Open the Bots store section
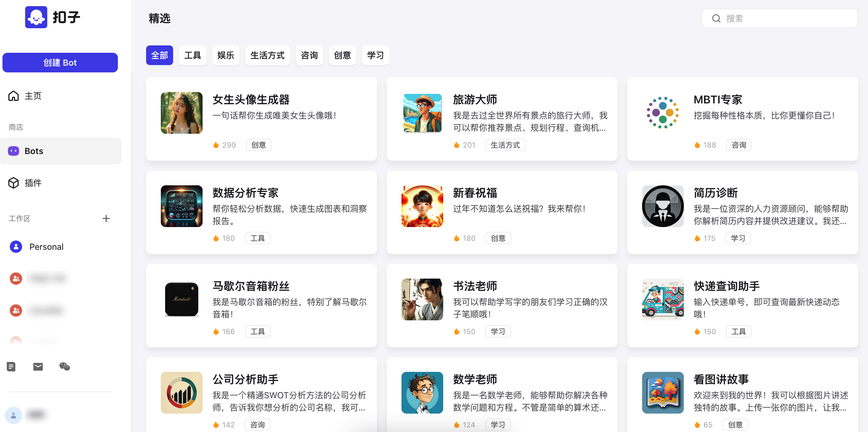The height and width of the screenshot is (432, 868). coord(61,151)
